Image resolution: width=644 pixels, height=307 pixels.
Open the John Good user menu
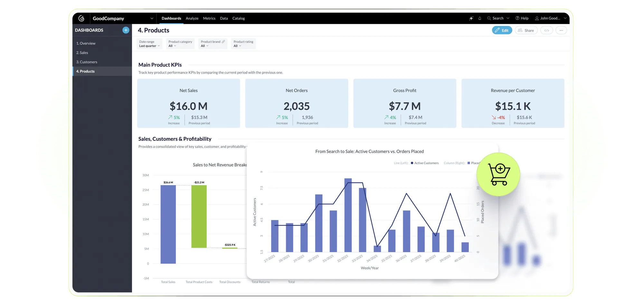point(551,18)
